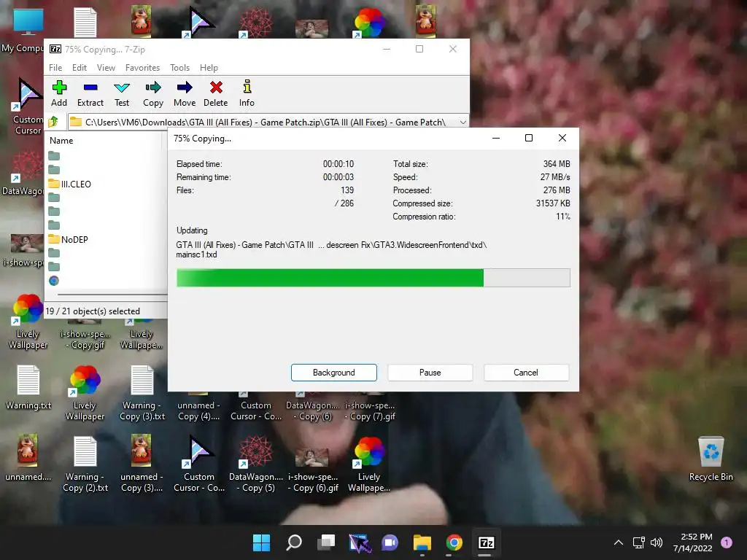Click the Extract toolbar icon
The image size is (747, 560).
click(x=90, y=93)
